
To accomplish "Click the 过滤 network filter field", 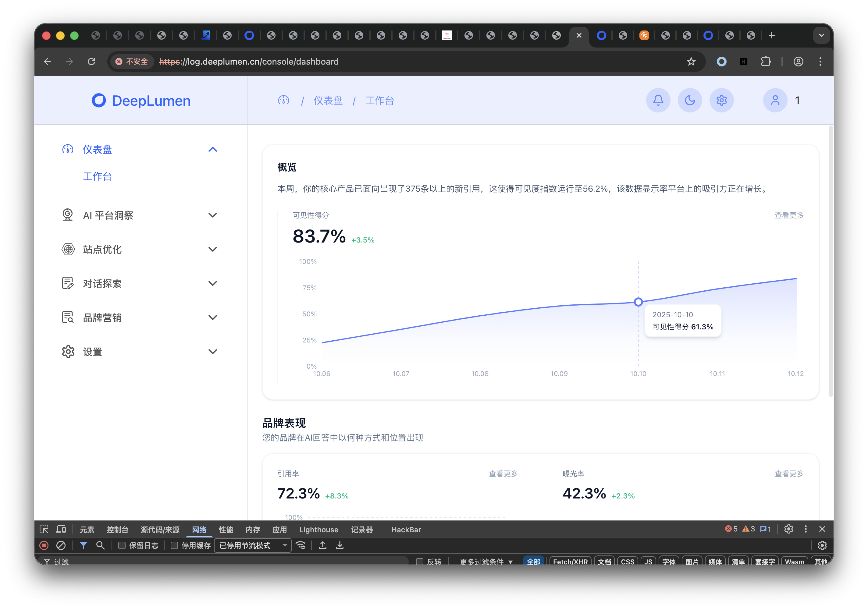I will click(x=227, y=561).
